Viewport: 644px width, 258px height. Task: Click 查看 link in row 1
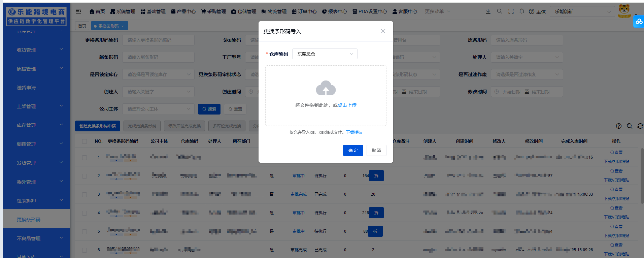(x=616, y=153)
